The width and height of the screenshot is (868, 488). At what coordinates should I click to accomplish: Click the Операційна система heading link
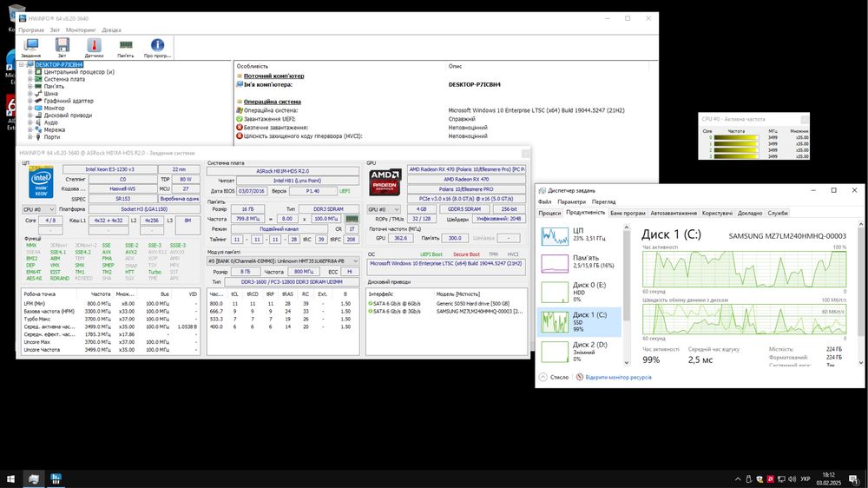coord(272,102)
